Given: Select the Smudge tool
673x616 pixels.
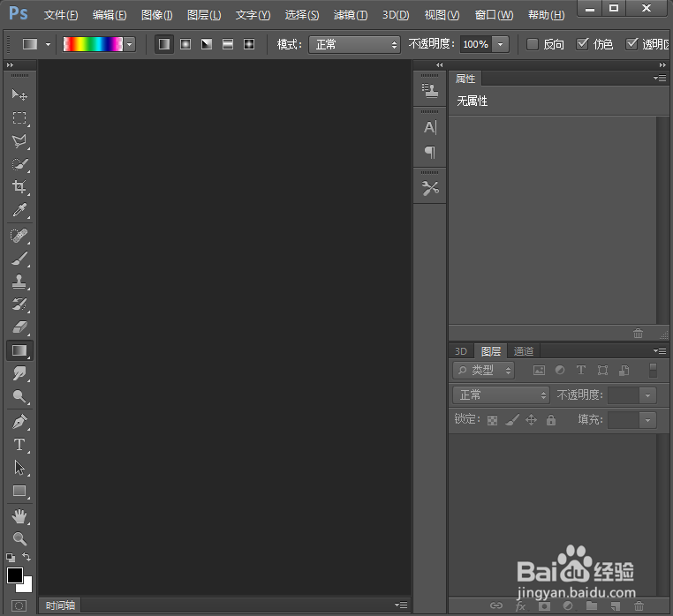Looking at the screenshot, I should [x=19, y=373].
